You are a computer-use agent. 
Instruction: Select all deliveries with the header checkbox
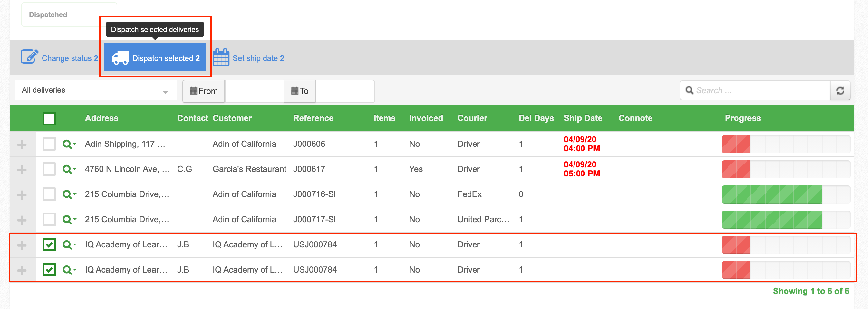(49, 118)
